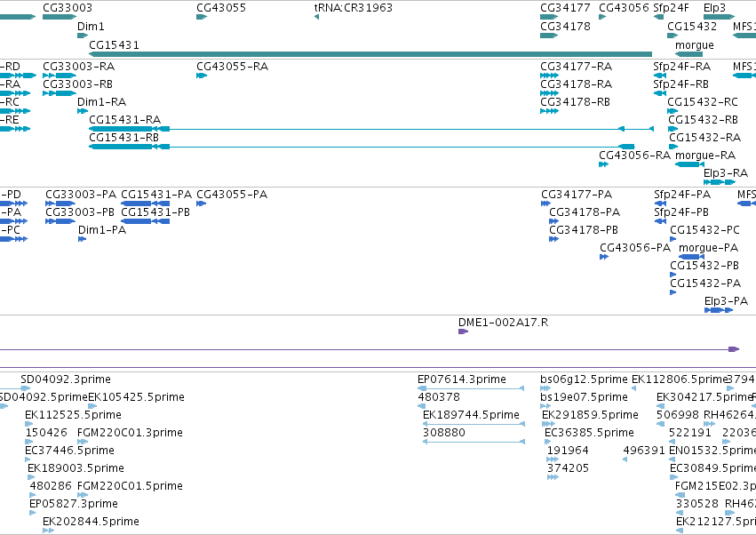Click the 374205 EST label
Image resolution: width=756 pixels, height=535 pixels.
(x=568, y=468)
